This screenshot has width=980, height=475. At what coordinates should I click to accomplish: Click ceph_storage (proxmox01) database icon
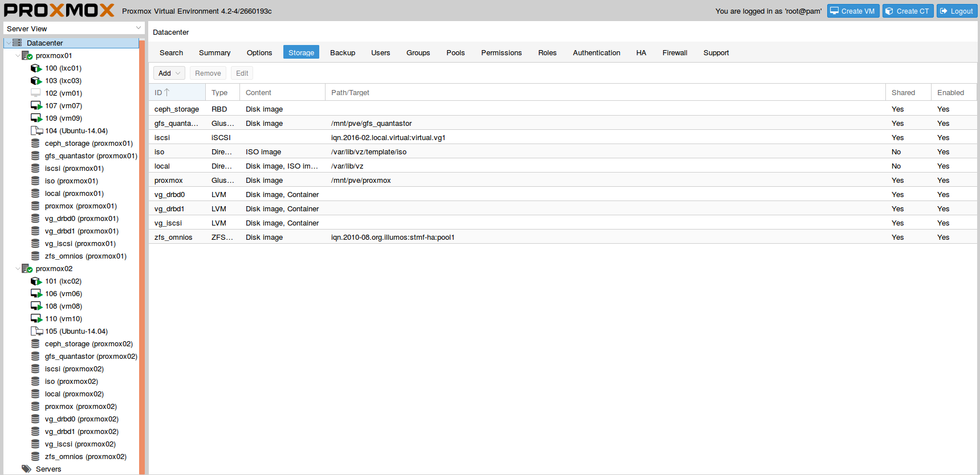coord(35,144)
